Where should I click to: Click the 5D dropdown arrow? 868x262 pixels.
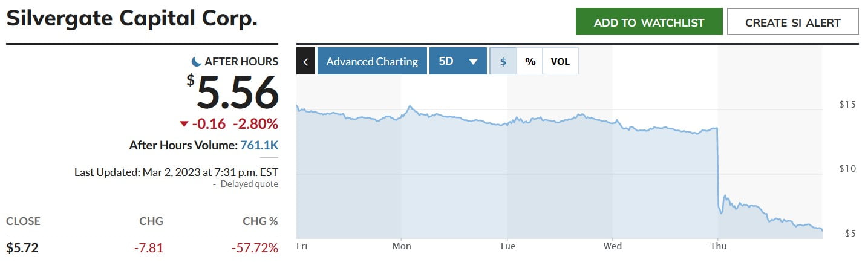[x=473, y=62]
